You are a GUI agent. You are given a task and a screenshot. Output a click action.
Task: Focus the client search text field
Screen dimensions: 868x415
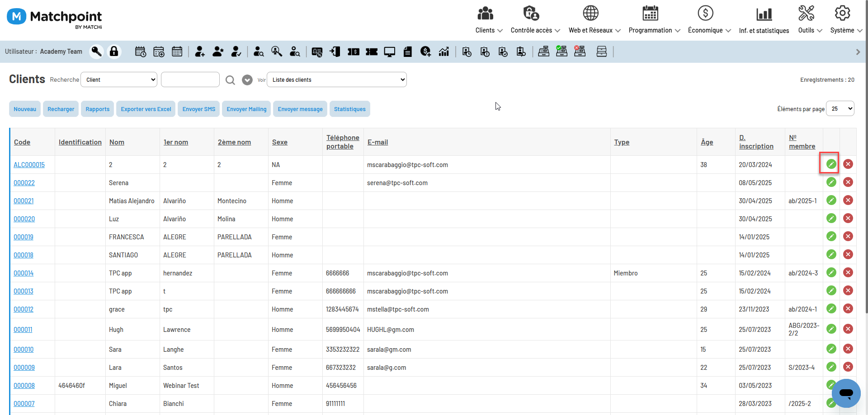[x=190, y=79]
